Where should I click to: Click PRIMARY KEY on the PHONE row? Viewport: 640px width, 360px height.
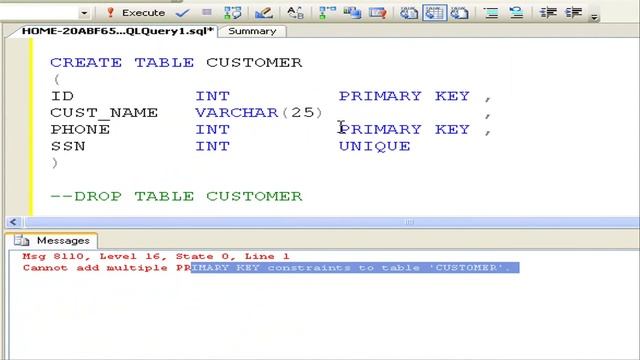(404, 129)
